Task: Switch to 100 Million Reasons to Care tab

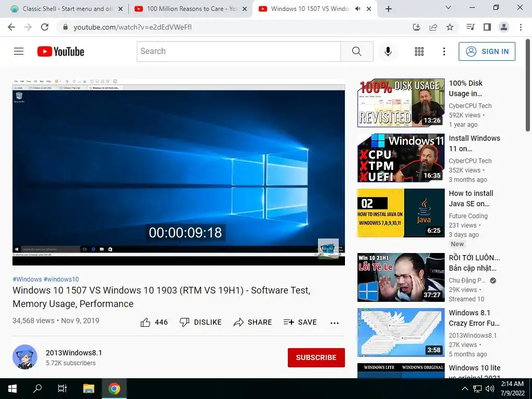Action: point(192,9)
